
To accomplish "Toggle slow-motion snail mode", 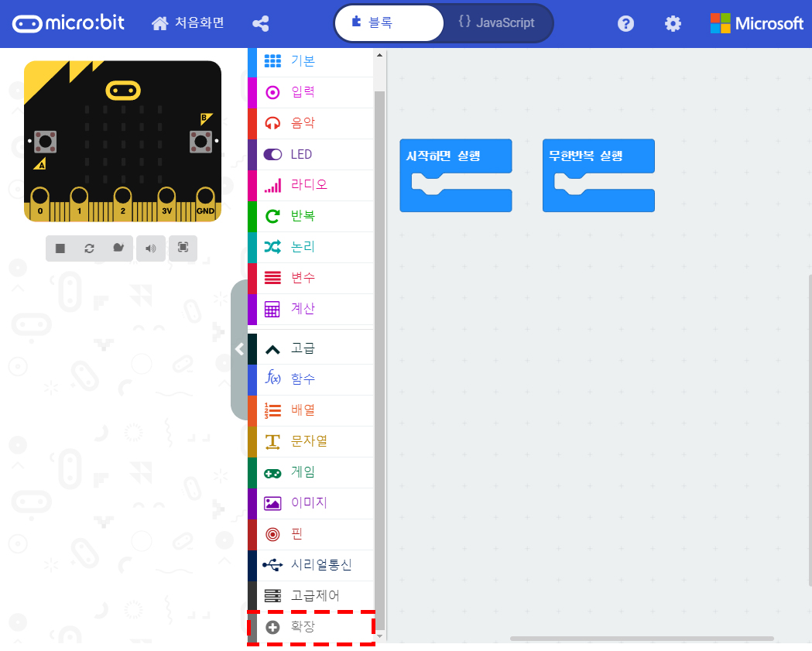I will click(x=118, y=248).
